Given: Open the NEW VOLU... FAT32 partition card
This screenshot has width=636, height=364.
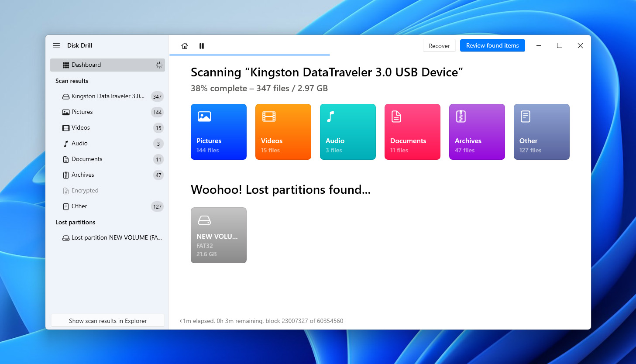Looking at the screenshot, I should click(x=219, y=235).
